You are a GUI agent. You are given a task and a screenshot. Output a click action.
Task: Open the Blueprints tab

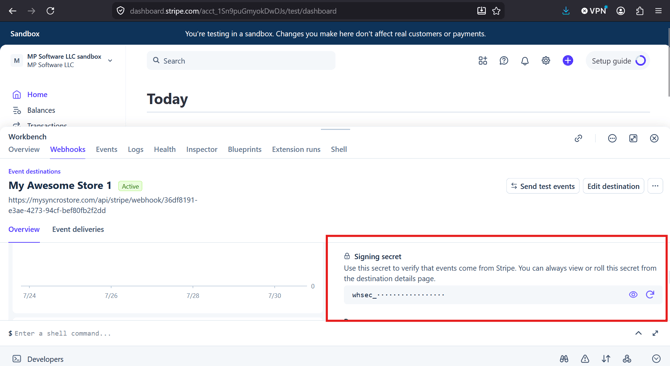click(x=244, y=149)
